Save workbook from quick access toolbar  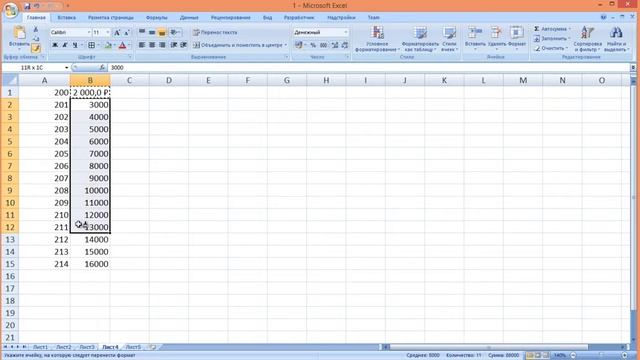pos(27,6)
